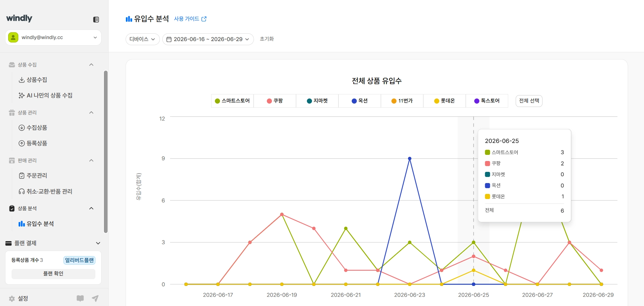The width and height of the screenshot is (644, 306).
Task: Click the 취소·교환·반품 관리 headset icon
Action: pyautogui.click(x=22, y=192)
